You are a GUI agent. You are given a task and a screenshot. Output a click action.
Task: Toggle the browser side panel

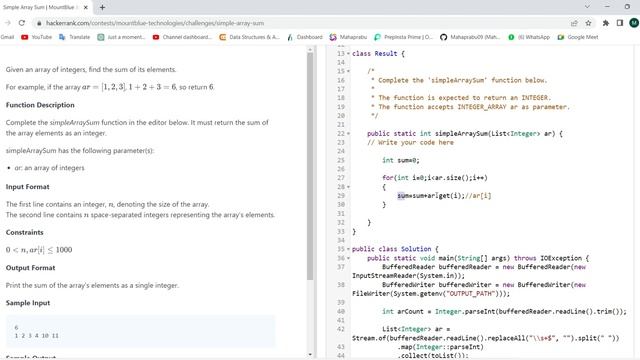click(x=620, y=23)
